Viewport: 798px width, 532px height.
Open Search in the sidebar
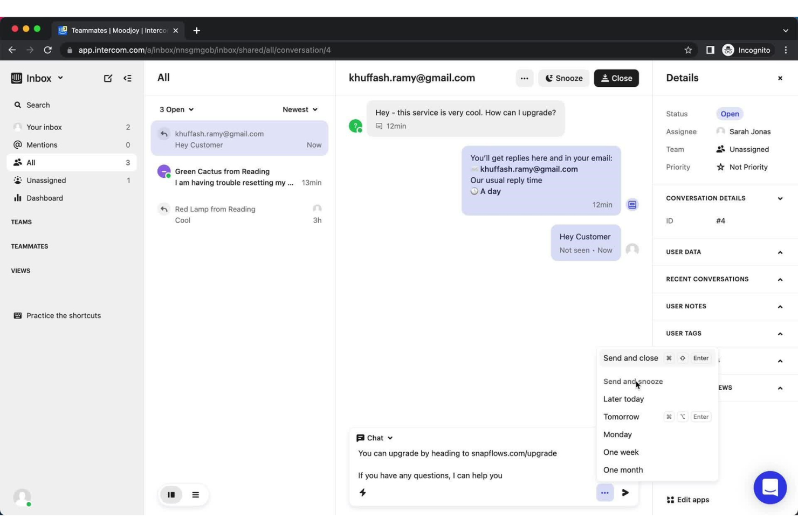point(37,105)
